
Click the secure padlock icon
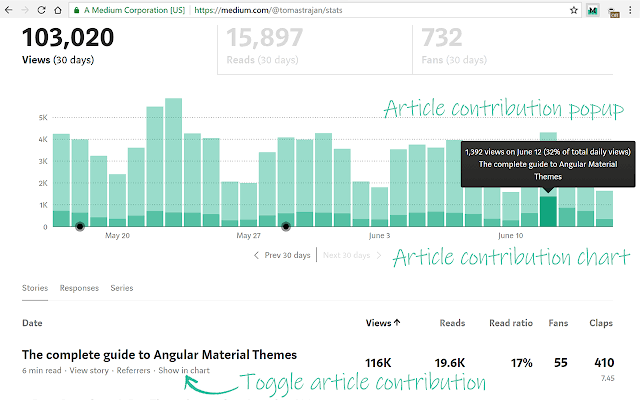click(x=76, y=10)
